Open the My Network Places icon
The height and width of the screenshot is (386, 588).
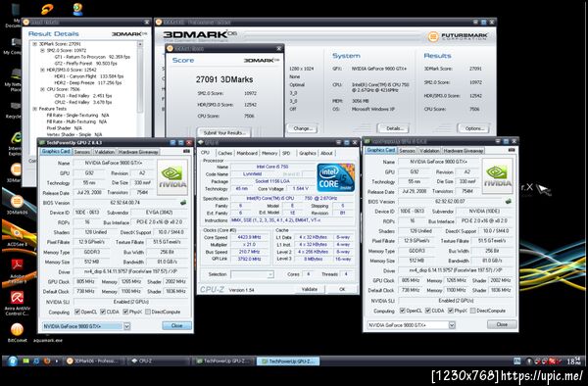pyautogui.click(x=15, y=79)
